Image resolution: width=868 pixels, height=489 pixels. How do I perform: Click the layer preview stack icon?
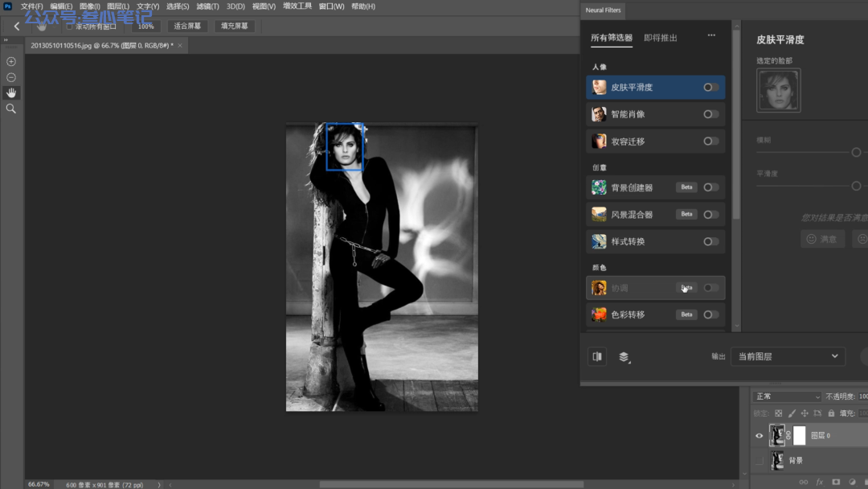[624, 356]
